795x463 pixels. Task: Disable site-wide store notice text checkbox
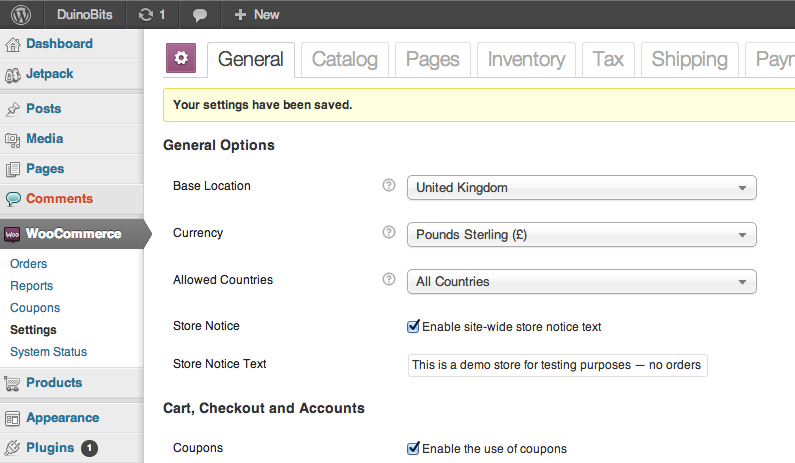[413, 326]
